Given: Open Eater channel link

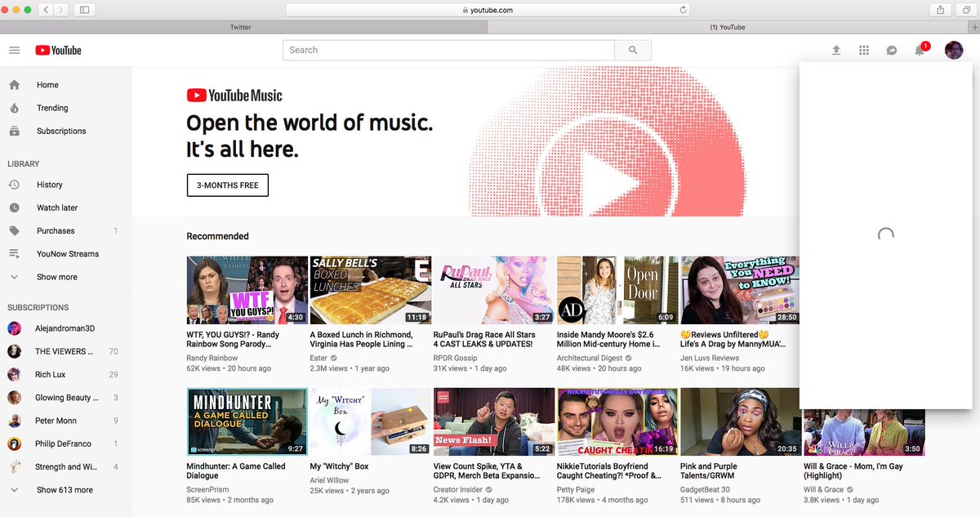Looking at the screenshot, I should pyautogui.click(x=318, y=358).
